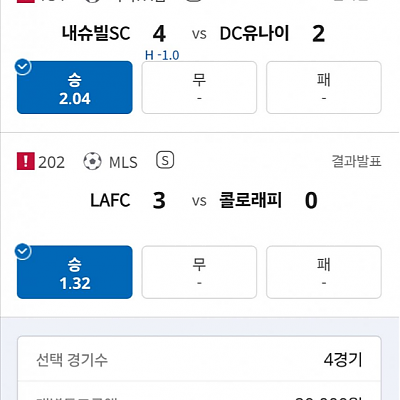The image size is (400, 400).
Task: Open the 콜로래피 team name
Action: 251,200
